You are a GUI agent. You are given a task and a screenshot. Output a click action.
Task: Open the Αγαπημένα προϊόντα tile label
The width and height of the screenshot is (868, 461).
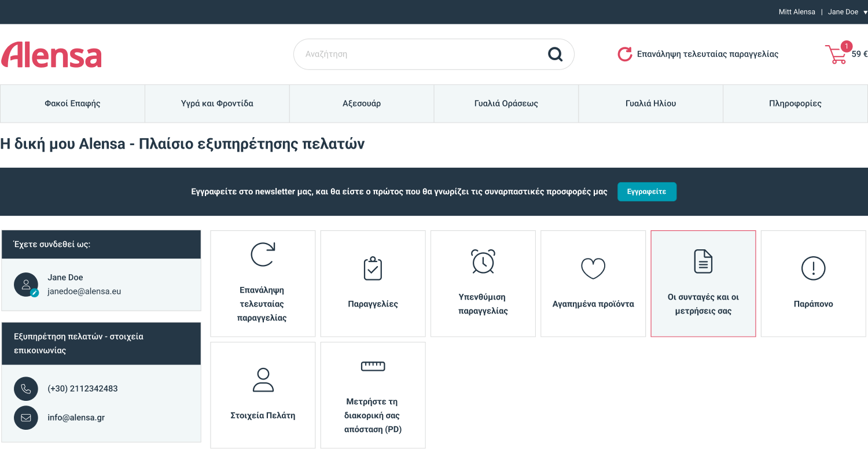pos(593,304)
